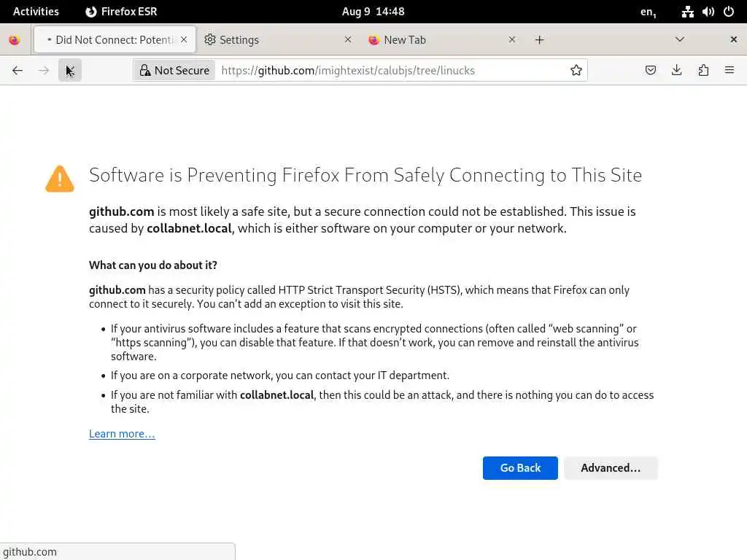The image size is (747, 560).
Task: Click the Firefox View pinned icon
Action: click(15, 40)
